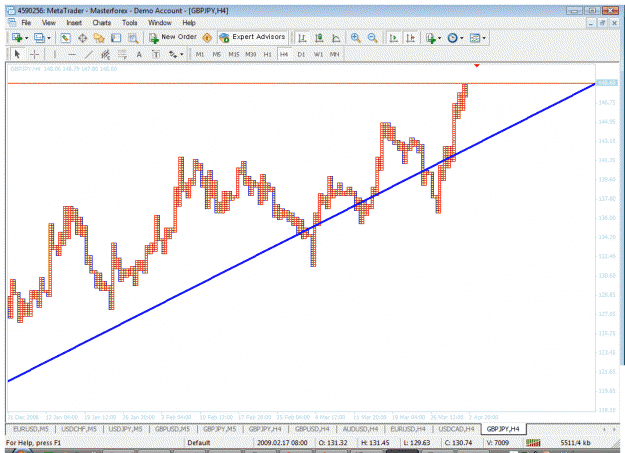Select the Draw Vertical Line tool

tap(55, 54)
